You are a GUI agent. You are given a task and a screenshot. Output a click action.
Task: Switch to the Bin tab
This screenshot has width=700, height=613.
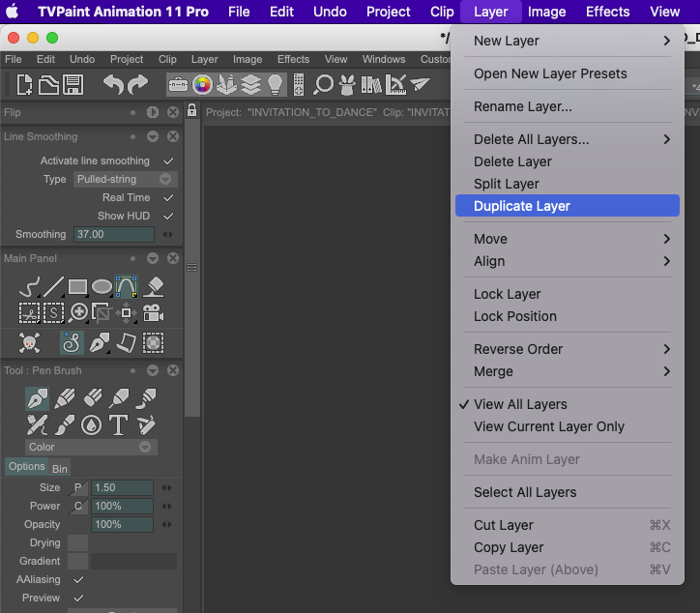click(x=59, y=469)
